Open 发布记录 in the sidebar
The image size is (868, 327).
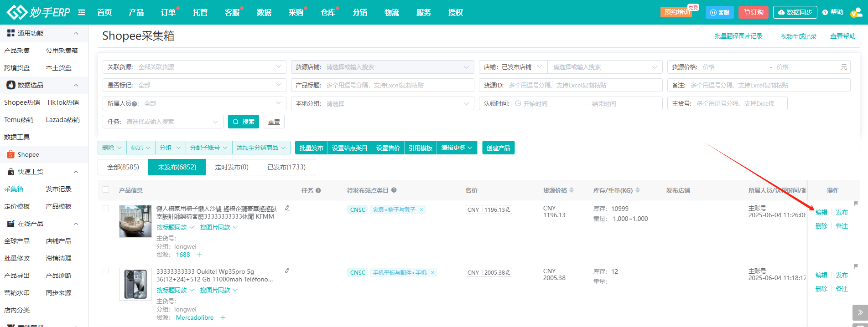click(x=58, y=189)
